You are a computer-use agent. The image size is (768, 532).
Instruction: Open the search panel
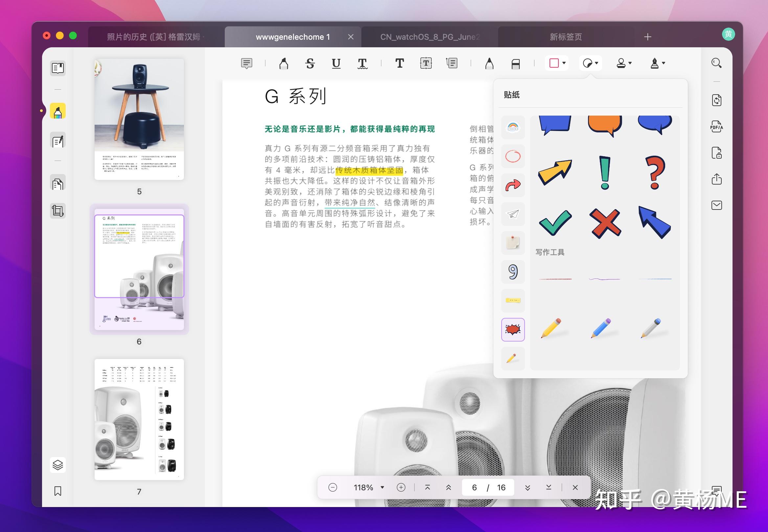pyautogui.click(x=716, y=63)
